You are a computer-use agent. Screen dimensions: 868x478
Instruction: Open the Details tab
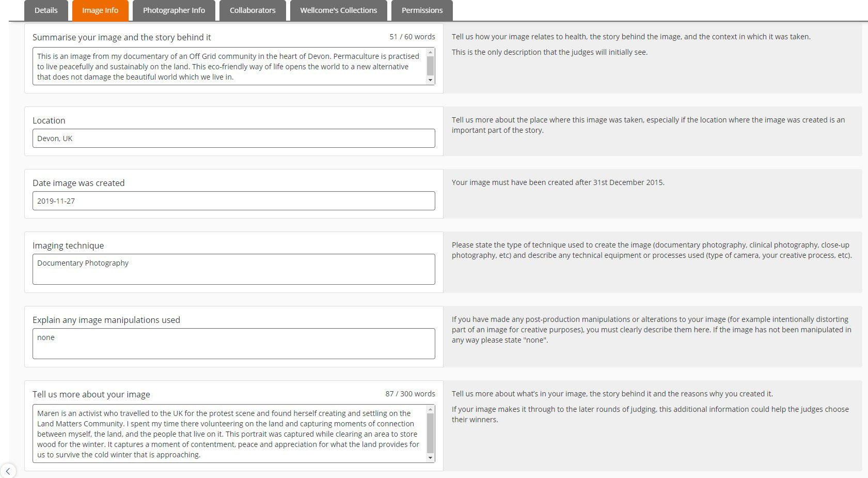tap(46, 10)
